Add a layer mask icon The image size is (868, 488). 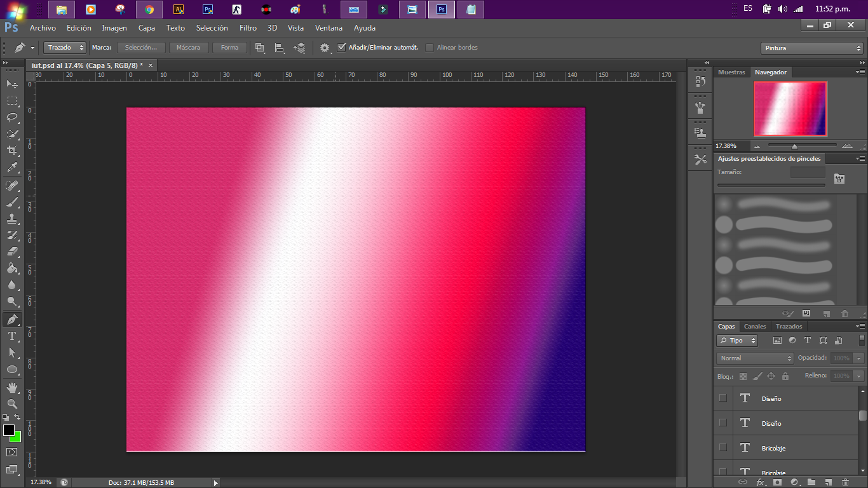click(x=777, y=482)
